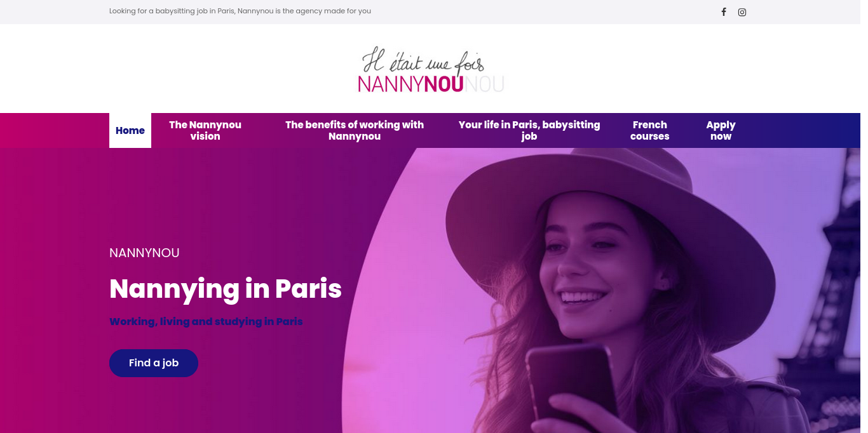Image resolution: width=868 pixels, height=433 pixels.
Task: Visit the French courses page
Action: (x=649, y=131)
